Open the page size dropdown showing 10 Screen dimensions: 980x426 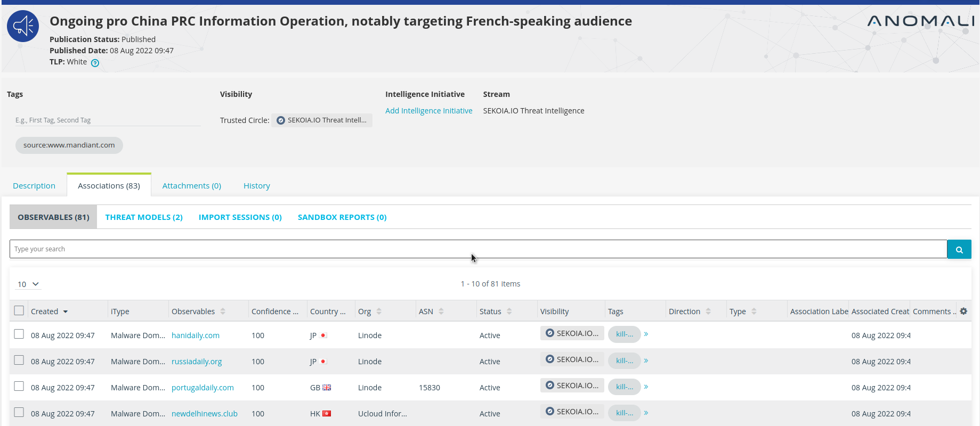click(x=28, y=284)
